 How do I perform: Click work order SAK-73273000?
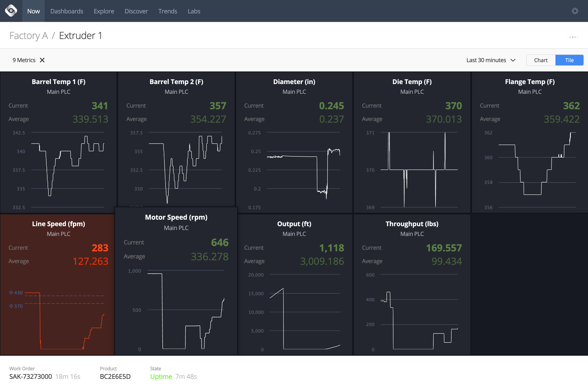point(30,376)
